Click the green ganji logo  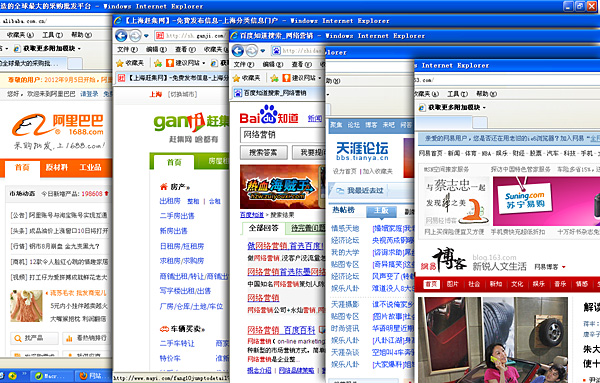(191, 122)
